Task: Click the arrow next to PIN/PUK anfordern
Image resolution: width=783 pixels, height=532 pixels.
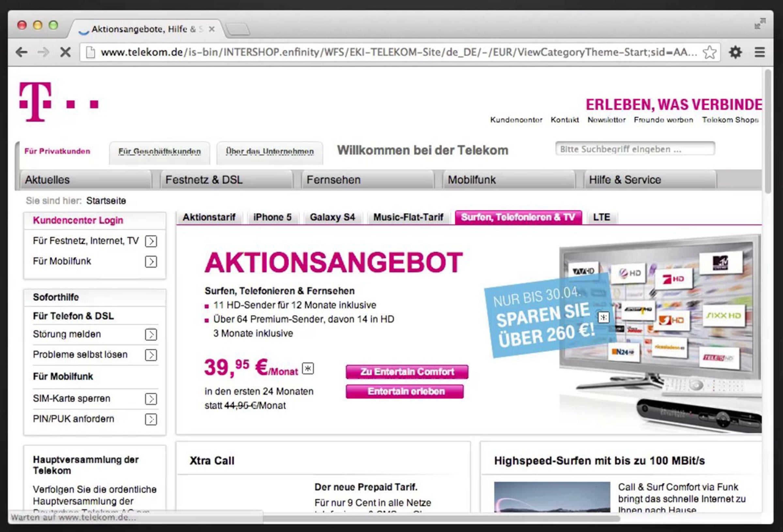Action: click(151, 419)
